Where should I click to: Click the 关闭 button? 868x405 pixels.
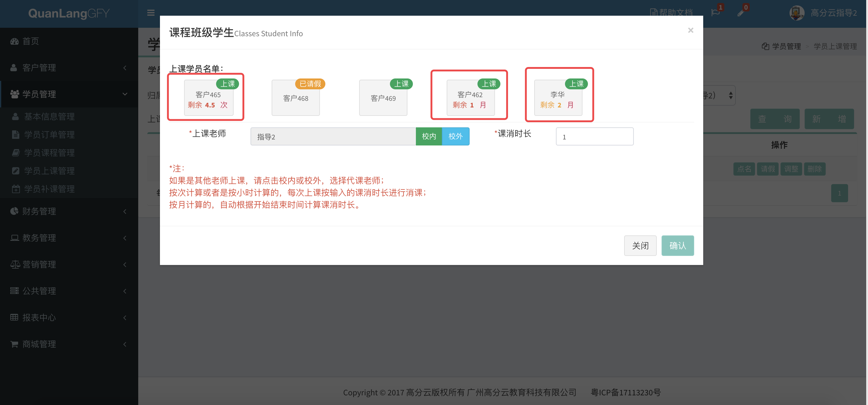click(x=640, y=245)
